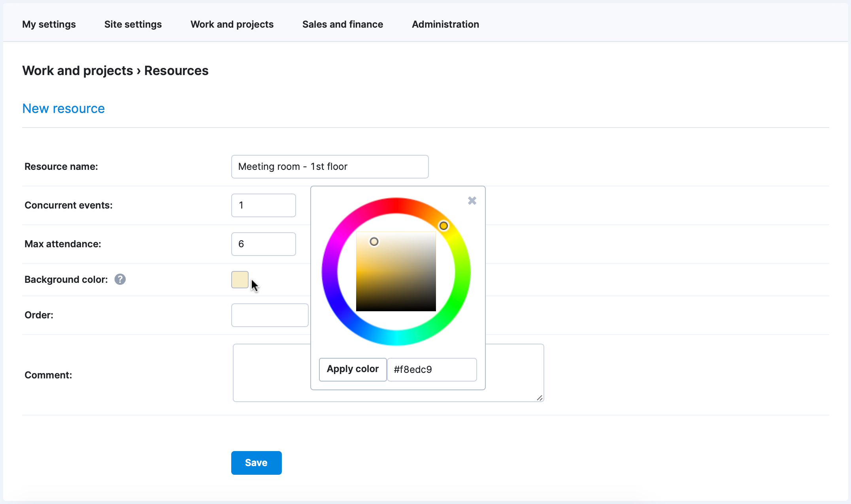Open the My settings tab
851x504 pixels.
tap(49, 24)
